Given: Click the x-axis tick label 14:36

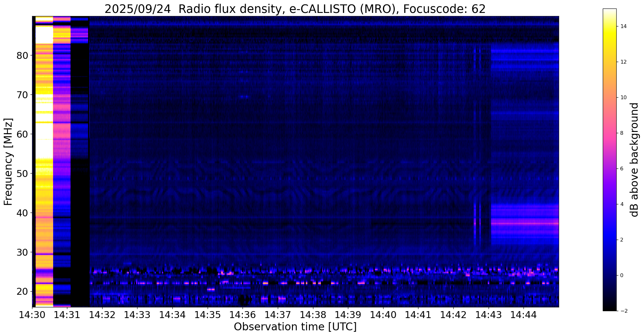Looking at the screenshot, I should coord(243,315).
